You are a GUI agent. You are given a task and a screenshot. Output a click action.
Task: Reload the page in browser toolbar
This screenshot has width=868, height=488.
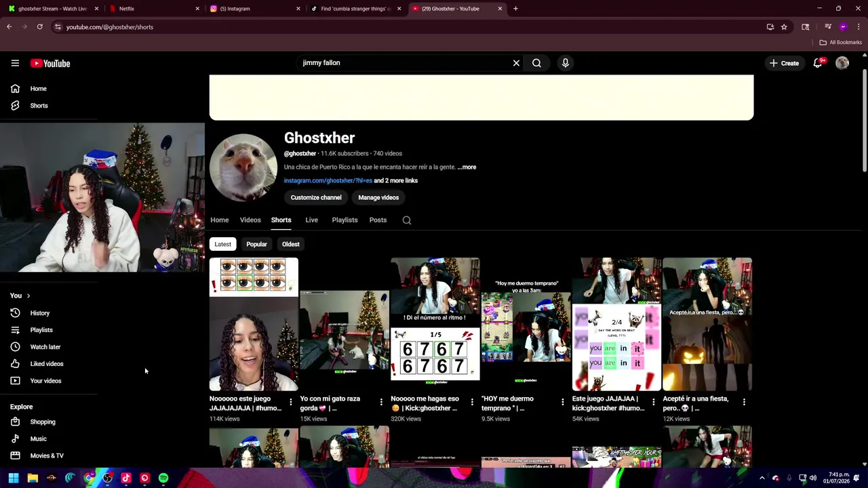[x=40, y=27]
